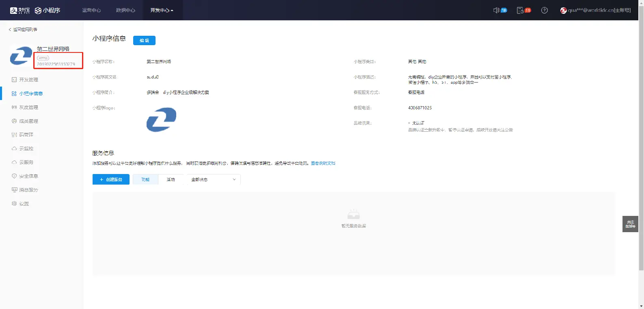Switch to 数据中心 in top navigation
This screenshot has width=644, height=309.
[x=125, y=10]
